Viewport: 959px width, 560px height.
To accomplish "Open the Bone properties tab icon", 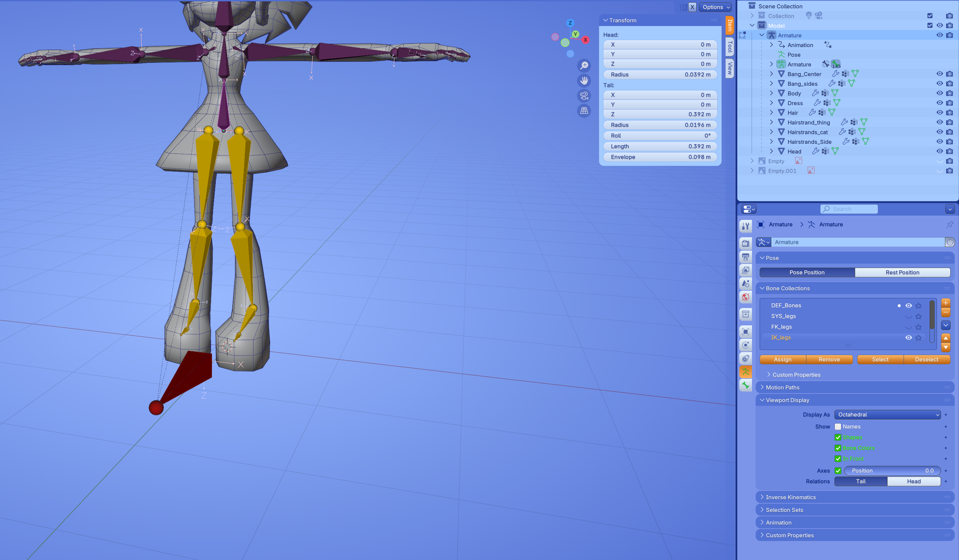I will pyautogui.click(x=746, y=385).
